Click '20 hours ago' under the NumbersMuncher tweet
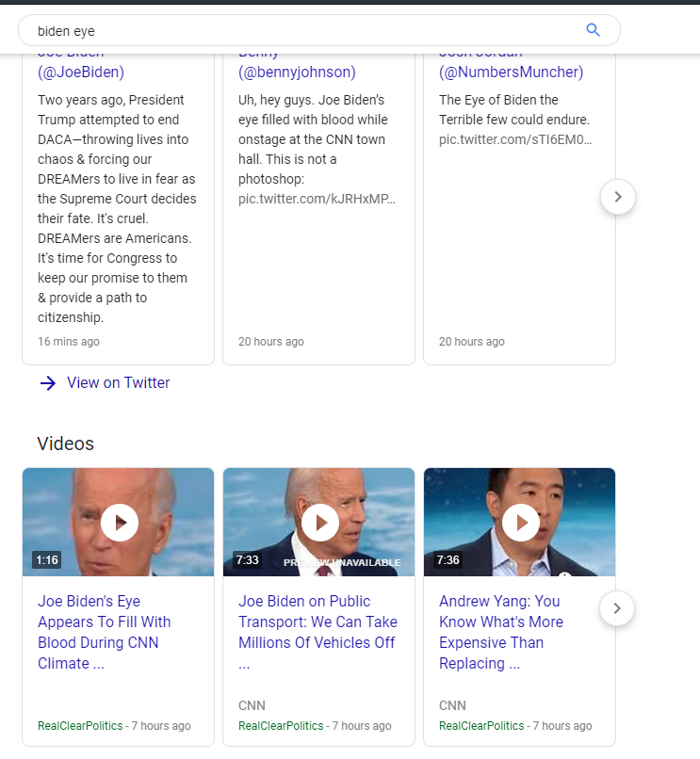 pyautogui.click(x=472, y=341)
